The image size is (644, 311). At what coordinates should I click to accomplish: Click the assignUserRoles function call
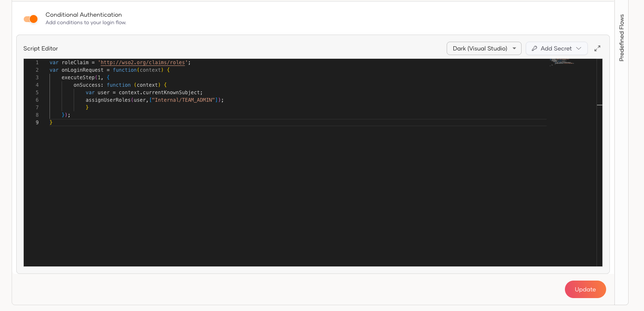(x=108, y=100)
